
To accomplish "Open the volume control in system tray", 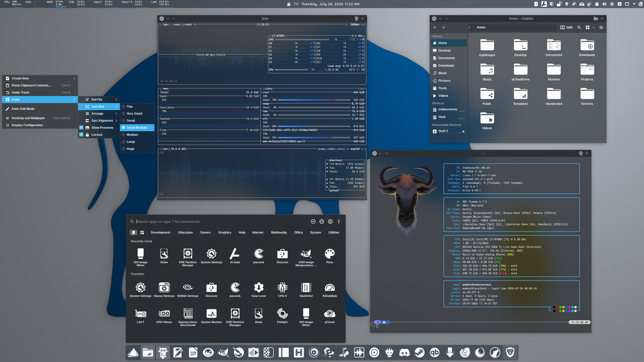I will pyautogui.click(x=604, y=4).
